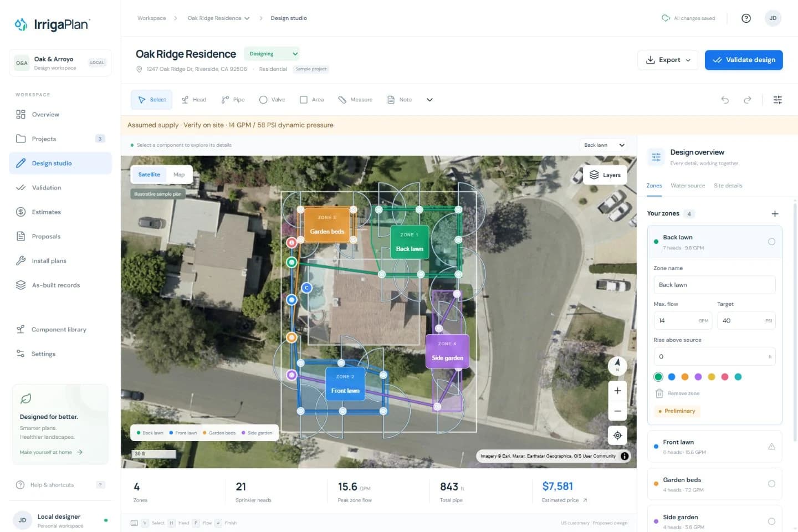Expand more tools chevron in toolbar

tap(429, 100)
